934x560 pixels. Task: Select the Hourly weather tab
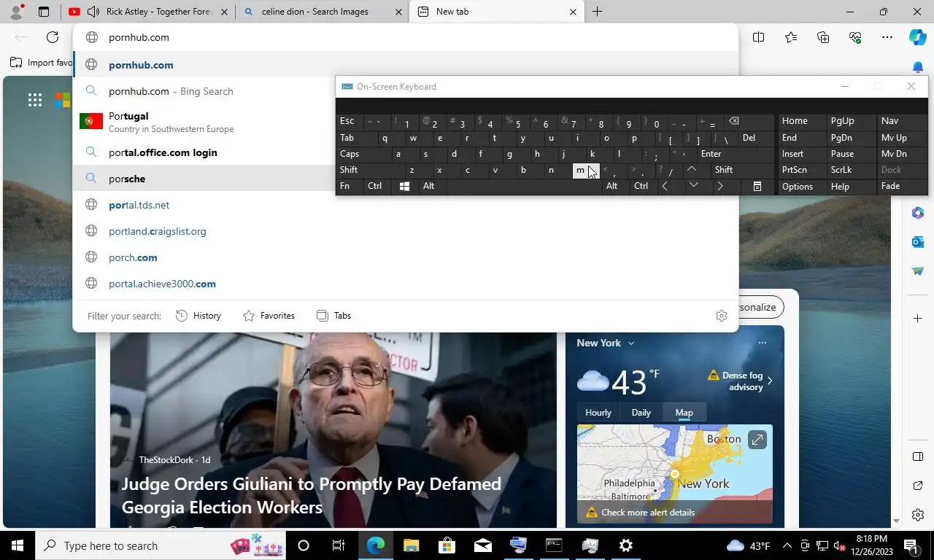[598, 413]
